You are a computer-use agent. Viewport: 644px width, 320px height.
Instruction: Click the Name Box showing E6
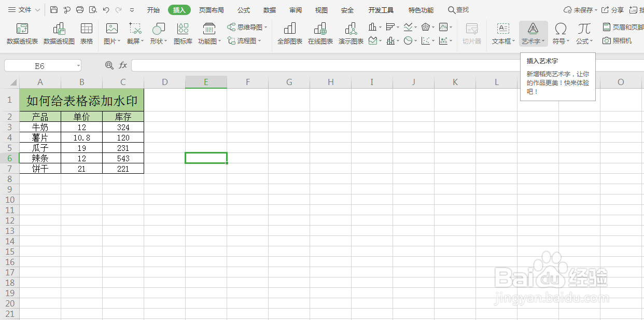[40, 65]
